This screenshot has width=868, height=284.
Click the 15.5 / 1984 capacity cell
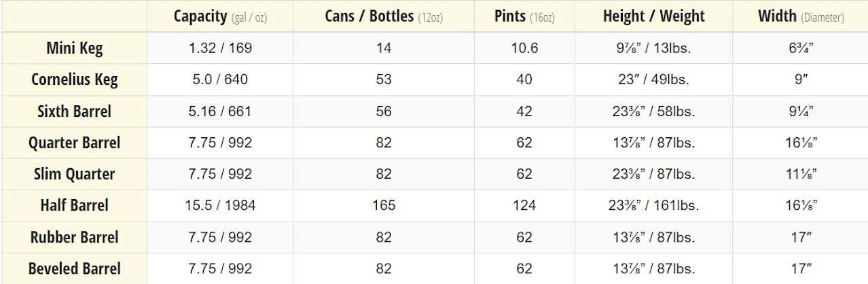pos(220,205)
